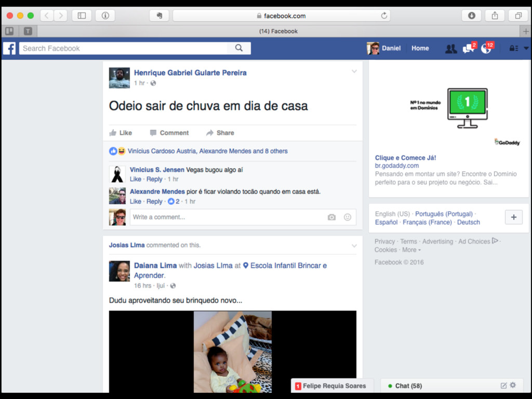The width and height of the screenshot is (532, 399).
Task: Click Henrique's profile photo thumbnail
Action: [x=119, y=78]
